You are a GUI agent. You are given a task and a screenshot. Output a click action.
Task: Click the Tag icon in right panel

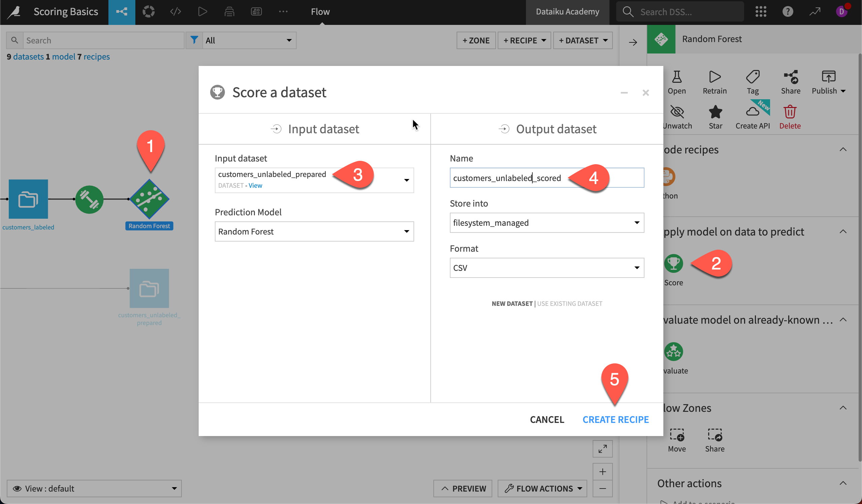coord(753,77)
